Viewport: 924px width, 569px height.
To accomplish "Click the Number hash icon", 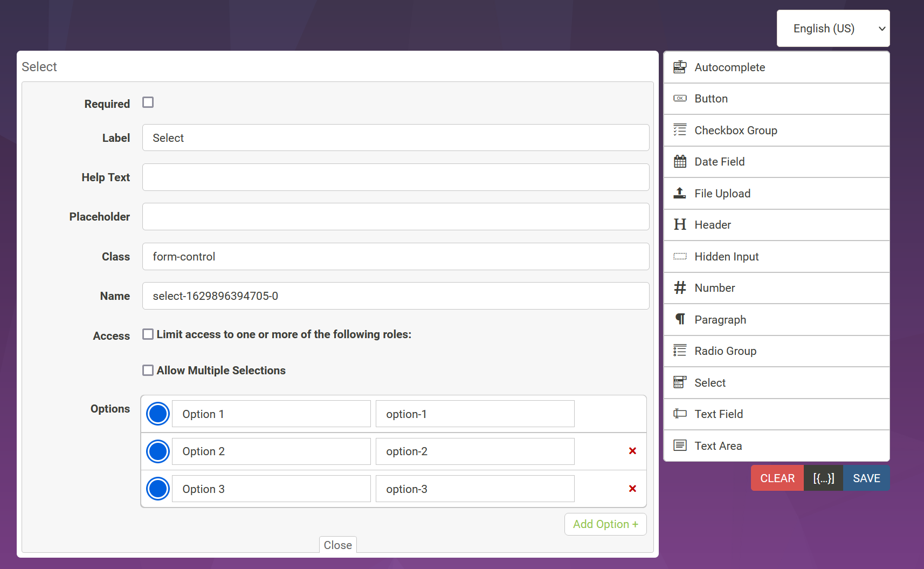I will [680, 287].
